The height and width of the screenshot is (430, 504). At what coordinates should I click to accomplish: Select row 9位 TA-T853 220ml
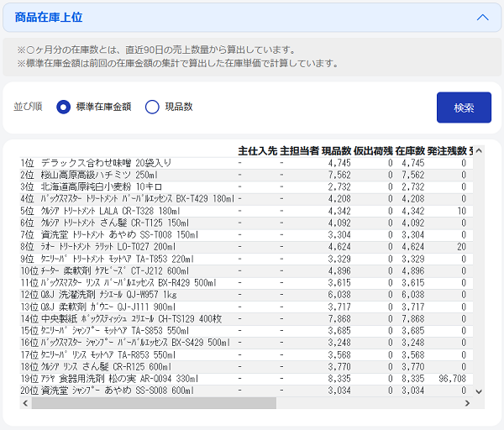click(246, 259)
